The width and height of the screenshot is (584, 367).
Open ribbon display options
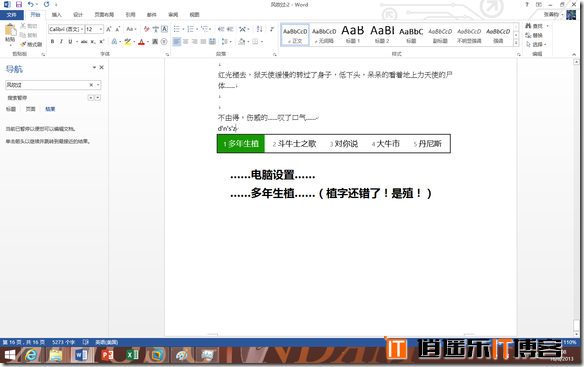pos(539,4)
